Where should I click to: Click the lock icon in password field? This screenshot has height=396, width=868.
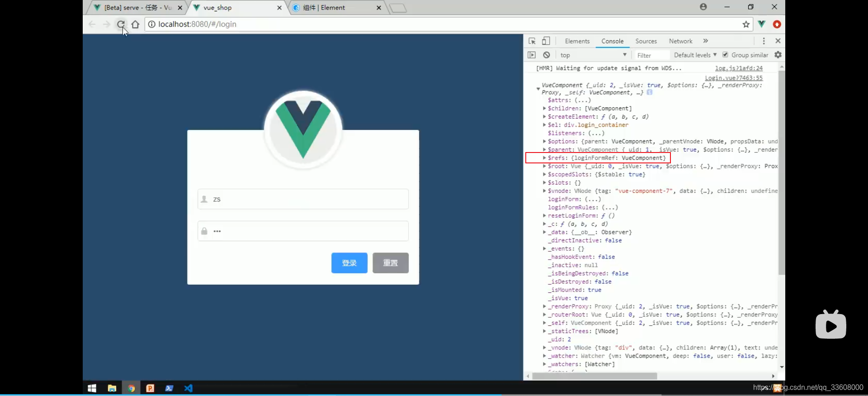tap(204, 231)
